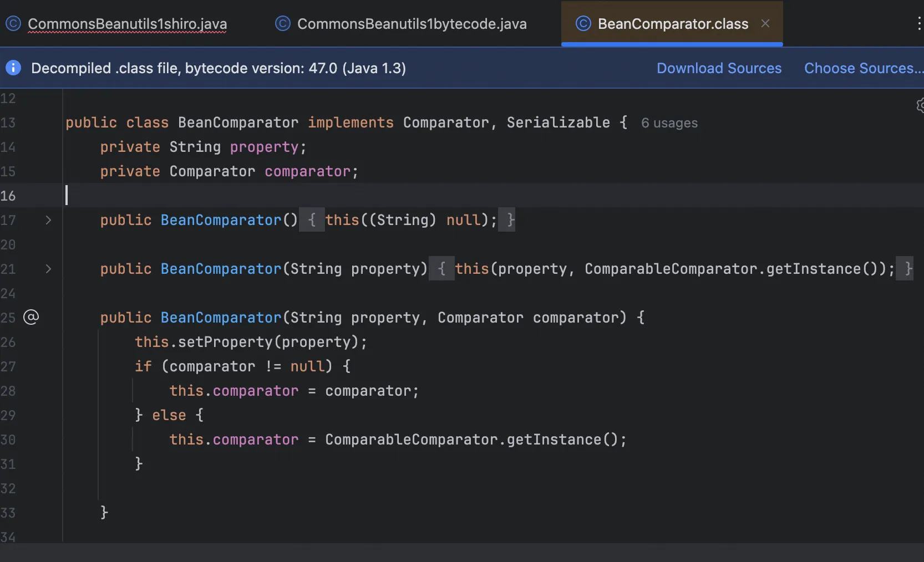
Task: Click the CommonsBeanutils1shiro.java class icon
Action: 13,24
